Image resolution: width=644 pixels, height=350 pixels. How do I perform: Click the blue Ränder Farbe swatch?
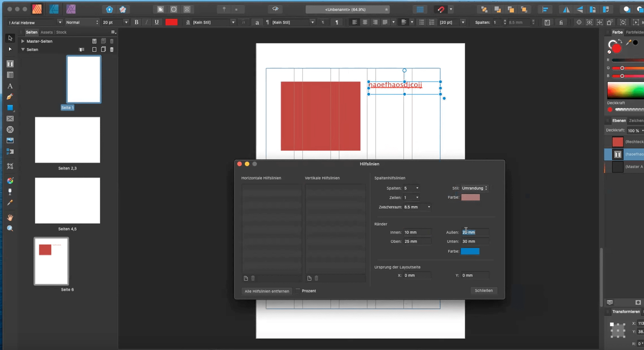(x=470, y=251)
